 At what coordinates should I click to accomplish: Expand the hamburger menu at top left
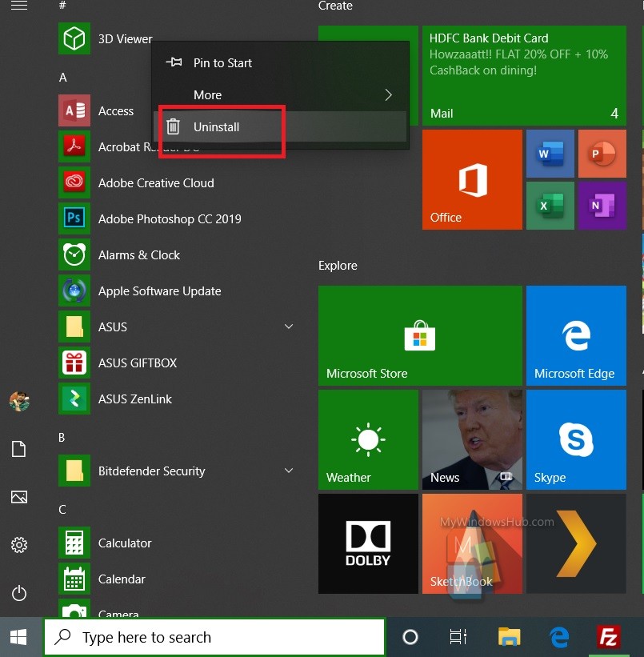point(19,6)
